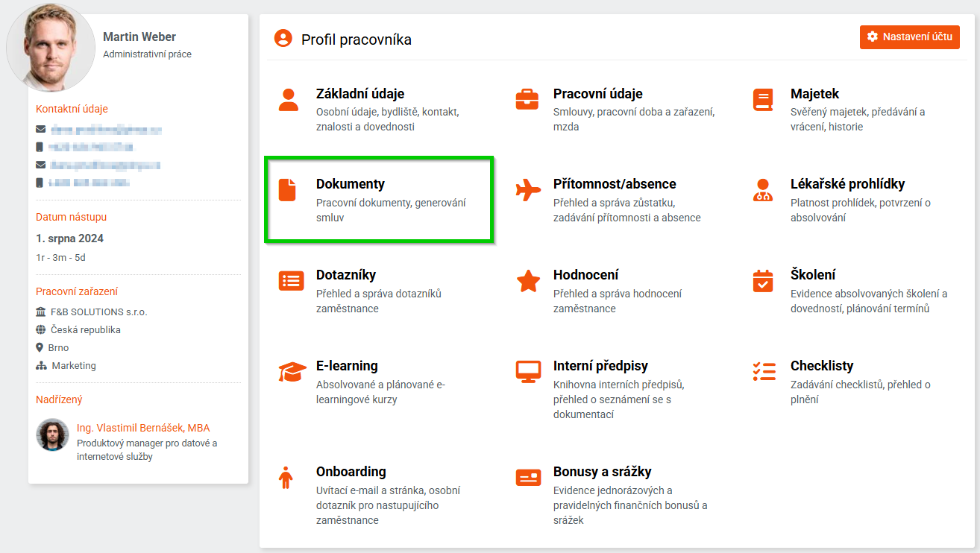This screenshot has width=980, height=553.
Task: Go to the Onboarding section
Action: pos(351,472)
